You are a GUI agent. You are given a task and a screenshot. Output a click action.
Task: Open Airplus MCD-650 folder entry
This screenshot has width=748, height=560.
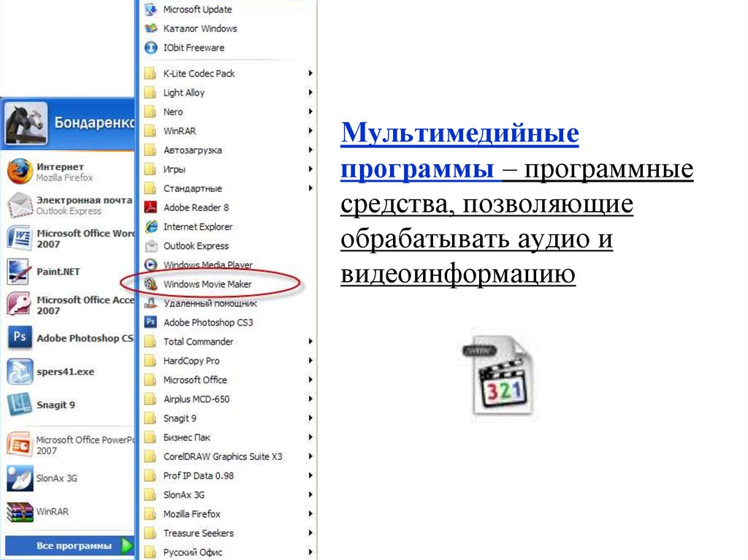pyautogui.click(x=229, y=399)
